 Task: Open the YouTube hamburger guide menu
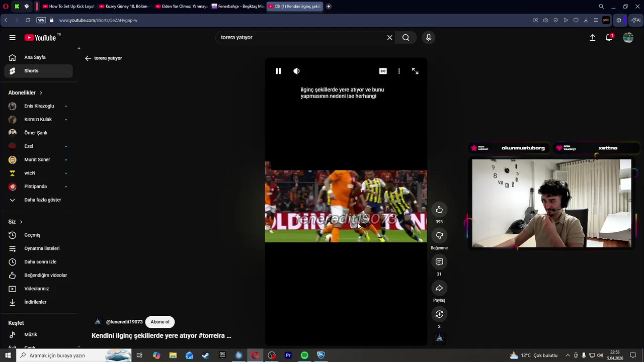pyautogui.click(x=13, y=38)
